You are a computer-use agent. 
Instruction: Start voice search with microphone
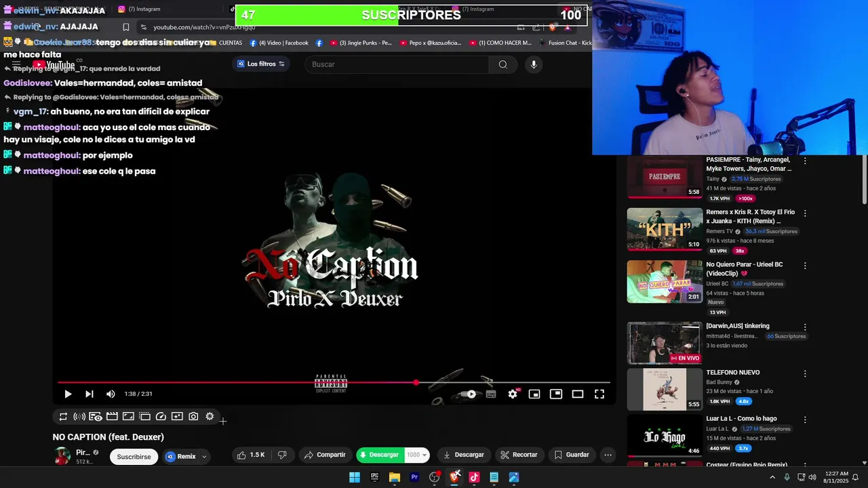point(534,64)
